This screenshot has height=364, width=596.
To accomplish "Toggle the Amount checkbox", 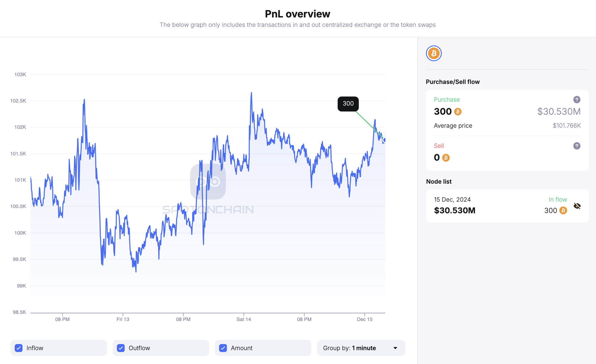I will (x=223, y=348).
